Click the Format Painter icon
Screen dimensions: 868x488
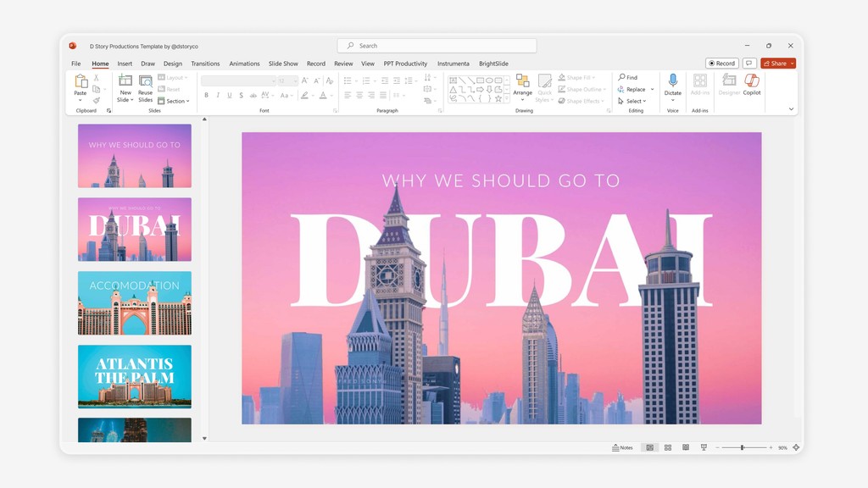point(95,99)
